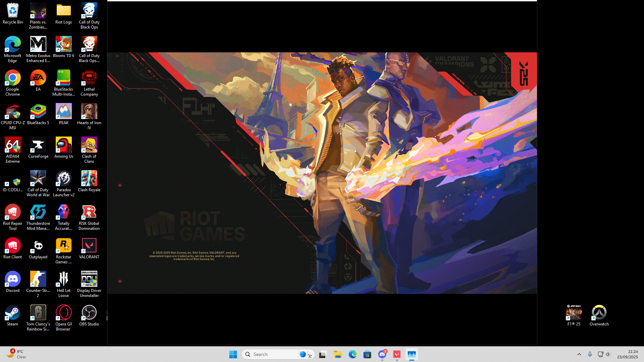644x362 pixels.
Task: Open the network tray icon
Action: point(600,354)
